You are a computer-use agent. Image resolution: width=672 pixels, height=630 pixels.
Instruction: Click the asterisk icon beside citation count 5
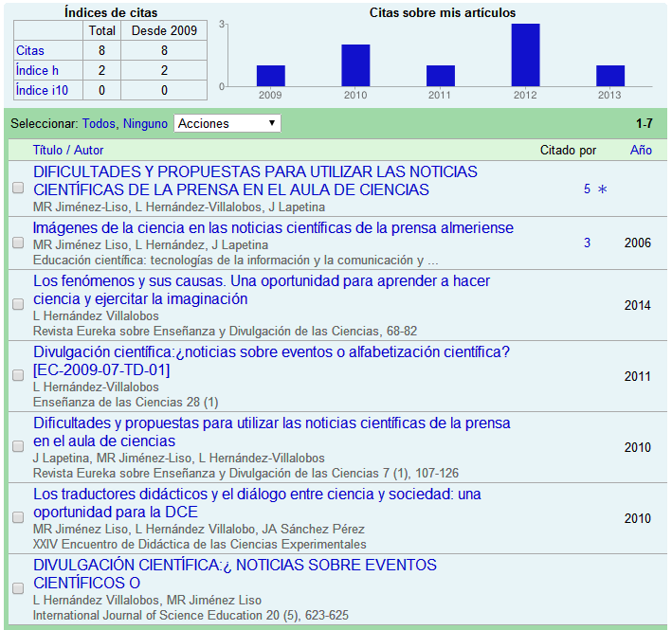(602, 189)
